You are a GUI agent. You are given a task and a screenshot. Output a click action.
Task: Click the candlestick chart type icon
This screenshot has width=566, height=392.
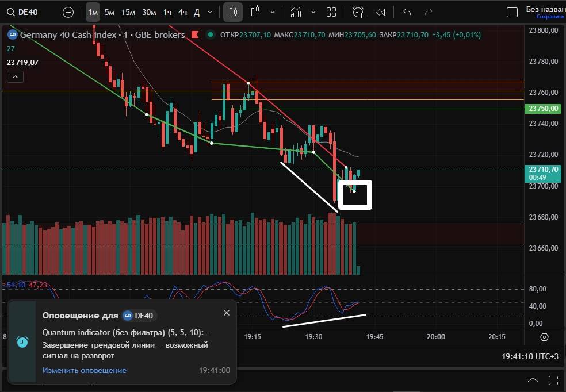click(233, 12)
